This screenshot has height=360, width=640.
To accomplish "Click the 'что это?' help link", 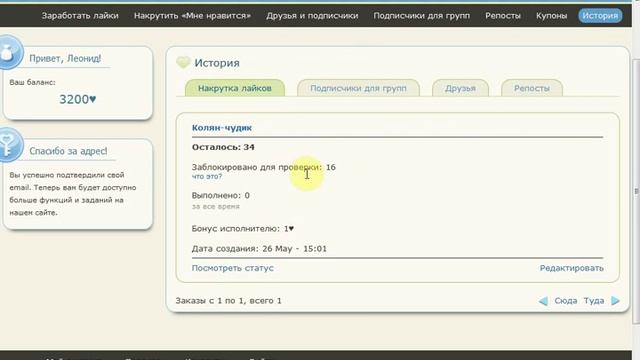I will click(x=207, y=176).
